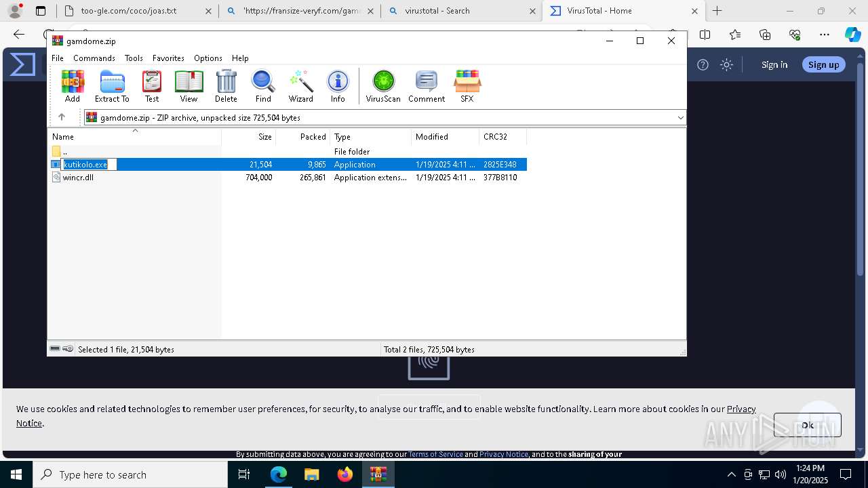Click the key icon in WinRAR status bar
This screenshot has width=868, height=488.
pos(68,349)
